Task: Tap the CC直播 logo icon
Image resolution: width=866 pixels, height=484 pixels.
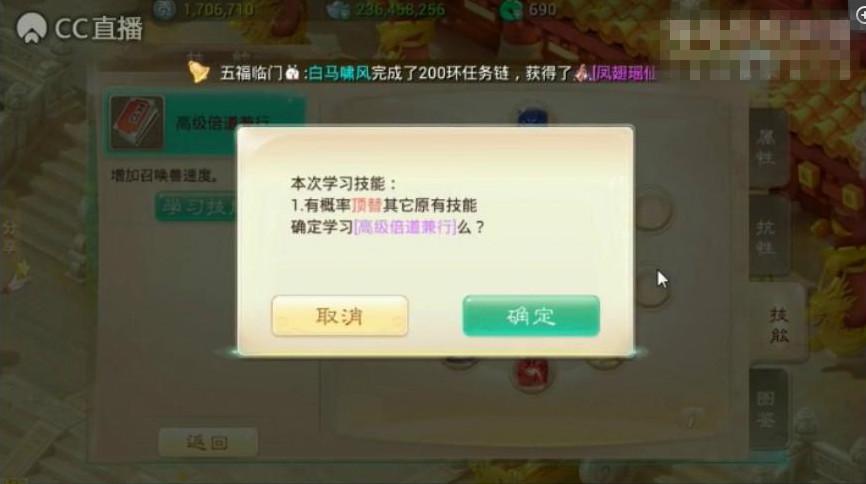Action: pyautogui.click(x=31, y=28)
